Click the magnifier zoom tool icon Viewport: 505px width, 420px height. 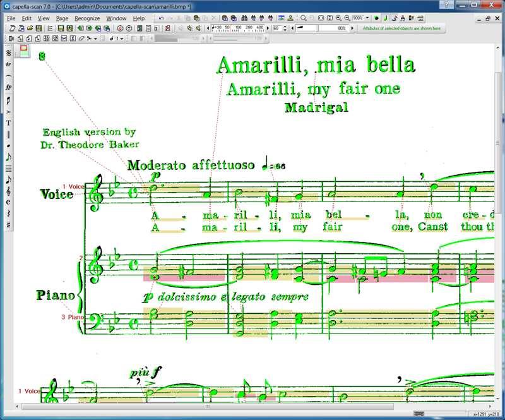pos(304,18)
